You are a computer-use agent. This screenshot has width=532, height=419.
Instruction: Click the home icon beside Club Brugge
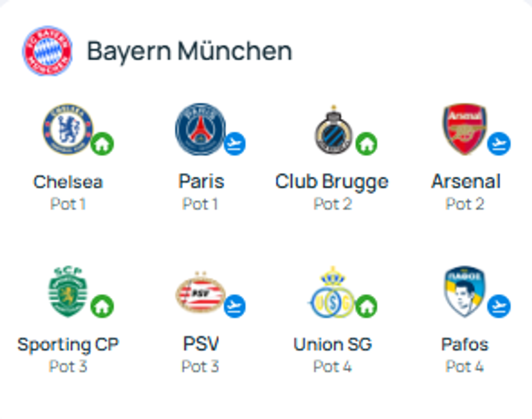366,144
